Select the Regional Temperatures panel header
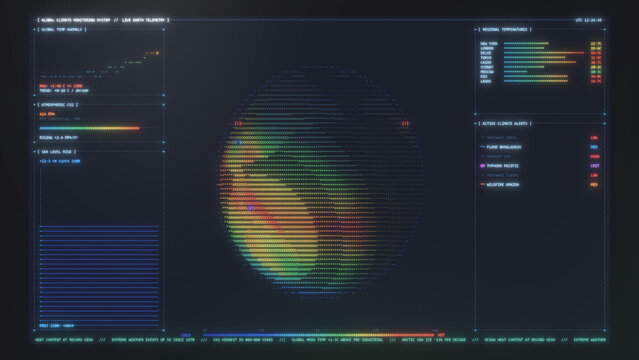The height and width of the screenshot is (360, 639). tap(505, 29)
